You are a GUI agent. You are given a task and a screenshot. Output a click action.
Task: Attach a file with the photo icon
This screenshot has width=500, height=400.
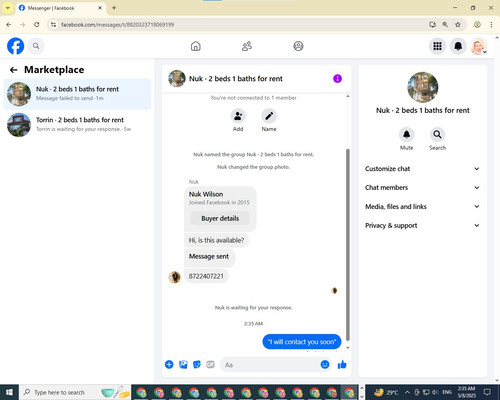click(x=183, y=365)
